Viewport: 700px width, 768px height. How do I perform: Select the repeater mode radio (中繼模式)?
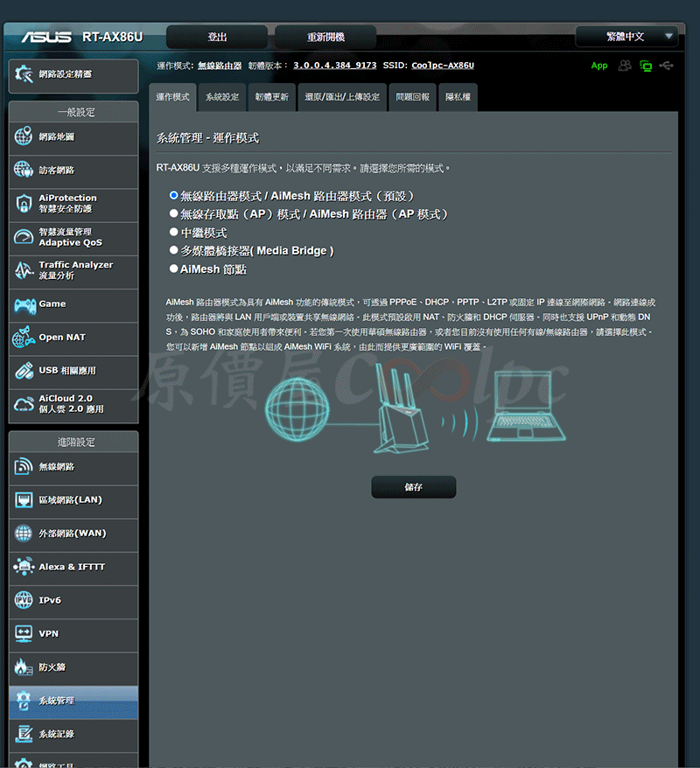tap(173, 232)
